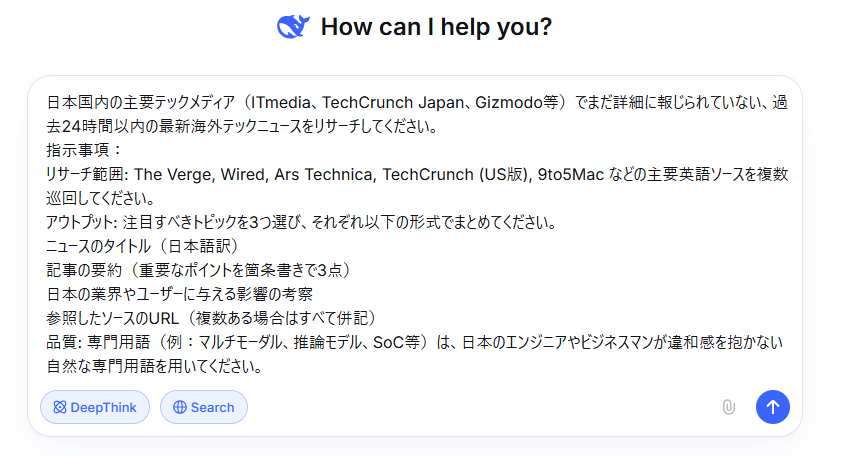Click the line starting with "アウトプット:"

pos(300,221)
